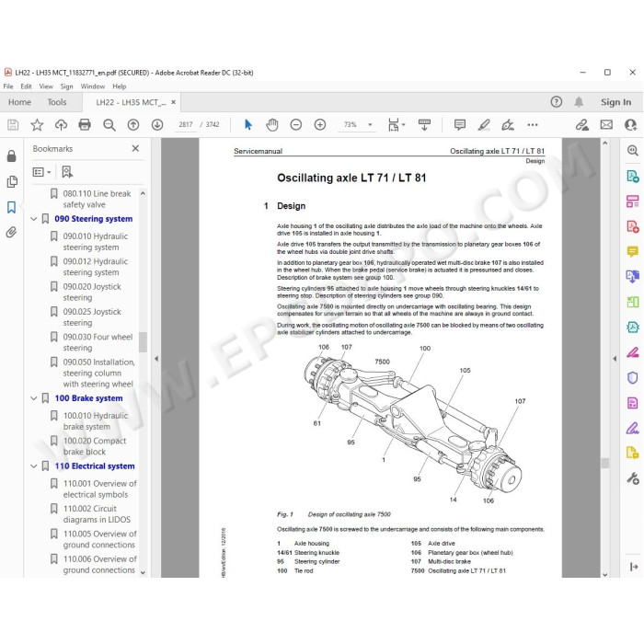Collapse the left navigation pane arrow
644x644 pixels.
(156, 359)
